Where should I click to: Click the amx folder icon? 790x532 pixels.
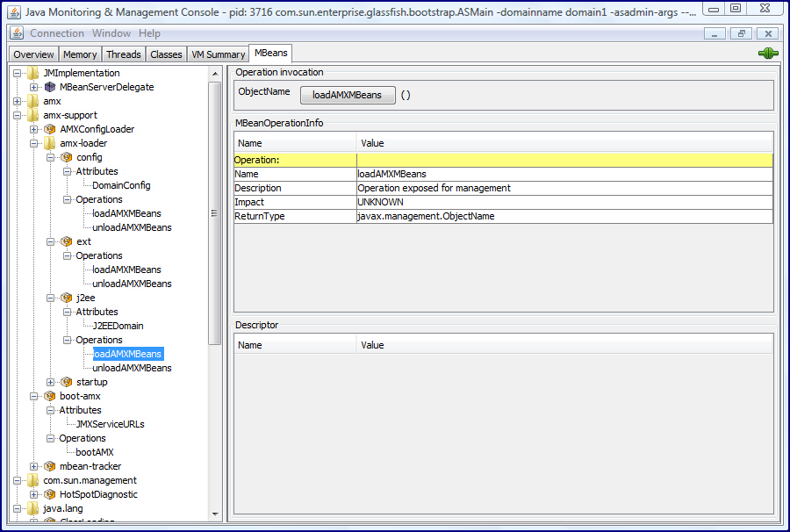pos(32,101)
